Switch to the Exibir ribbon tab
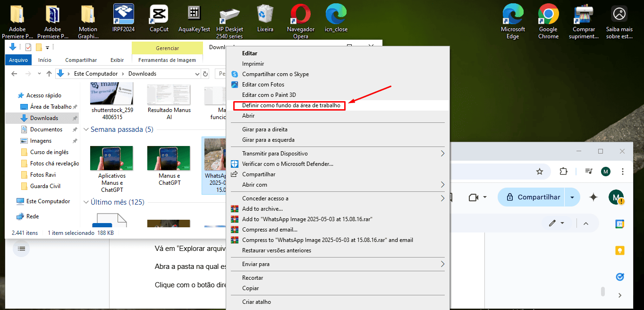The width and height of the screenshot is (644, 310). click(117, 60)
